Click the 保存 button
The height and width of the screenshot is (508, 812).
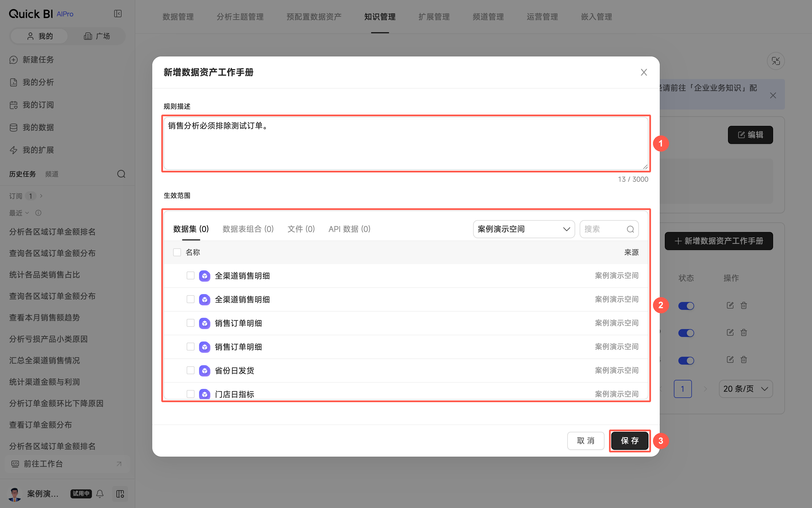point(630,441)
